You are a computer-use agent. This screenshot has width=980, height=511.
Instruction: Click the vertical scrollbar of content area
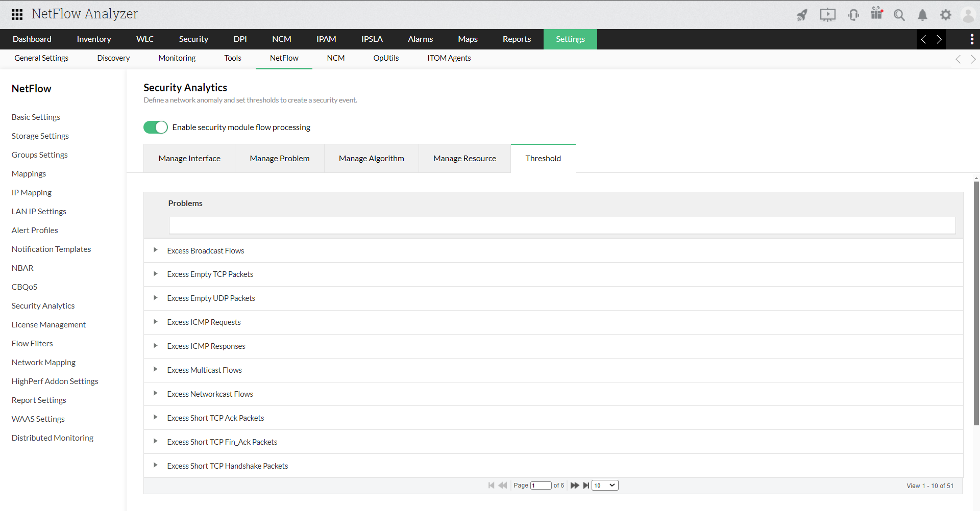976,303
